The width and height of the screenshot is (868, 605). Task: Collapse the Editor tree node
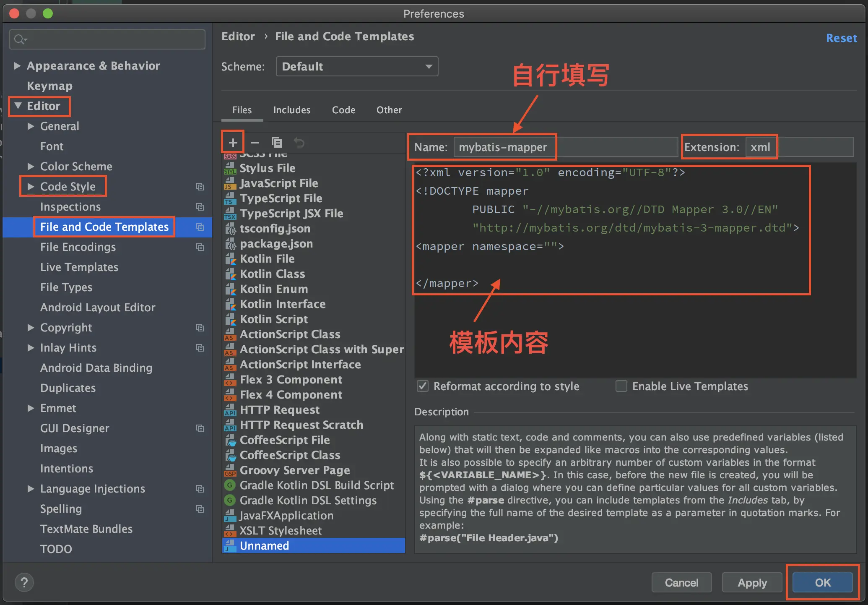(18, 106)
